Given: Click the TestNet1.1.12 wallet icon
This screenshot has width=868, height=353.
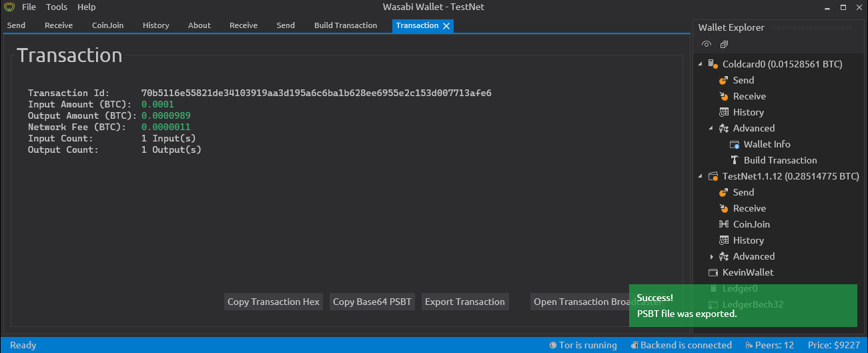Looking at the screenshot, I should tap(713, 176).
